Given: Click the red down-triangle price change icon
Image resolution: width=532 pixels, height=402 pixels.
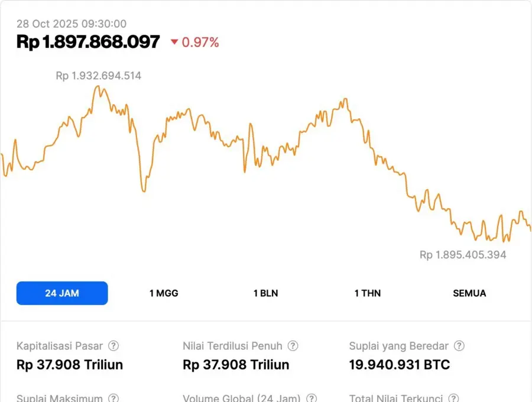Looking at the screenshot, I should [x=174, y=42].
